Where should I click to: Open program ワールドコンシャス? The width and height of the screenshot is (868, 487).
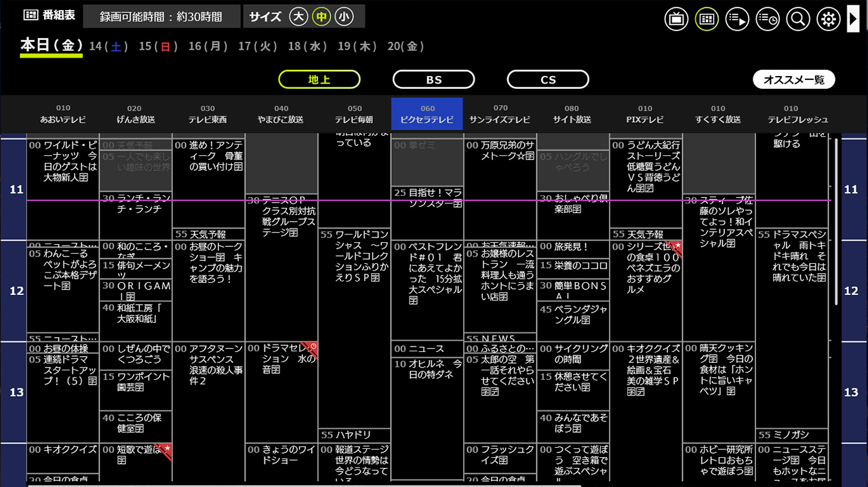coord(355,328)
